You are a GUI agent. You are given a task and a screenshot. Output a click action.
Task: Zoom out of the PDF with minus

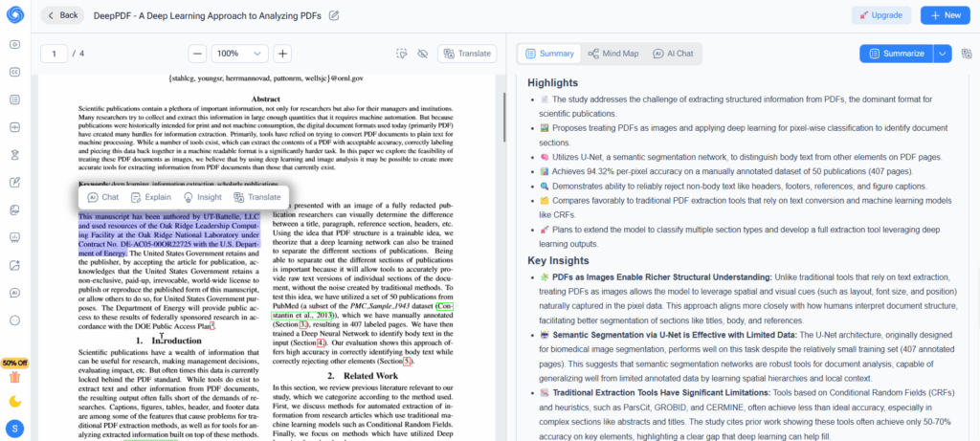click(197, 54)
